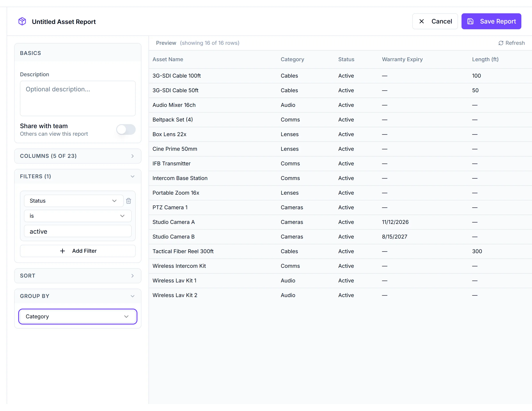
Task: Toggle the Share with team switch
Action: (126, 129)
